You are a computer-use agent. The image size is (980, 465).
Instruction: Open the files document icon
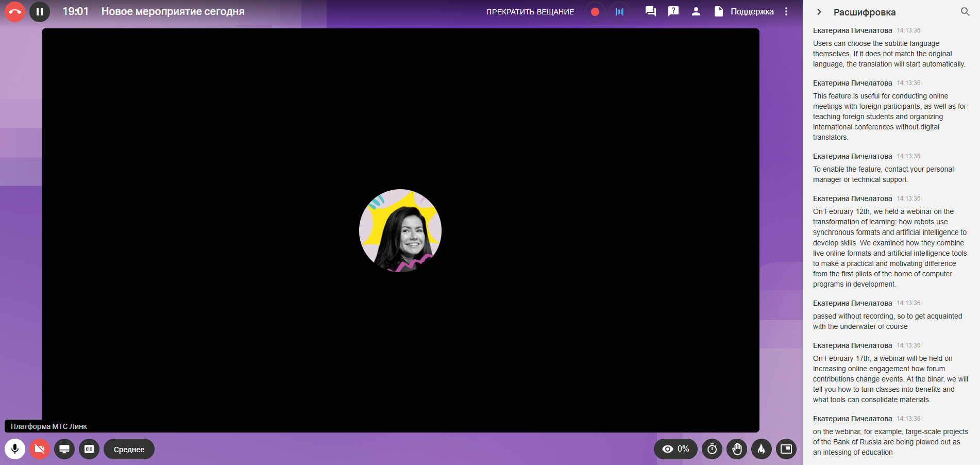[x=718, y=11]
